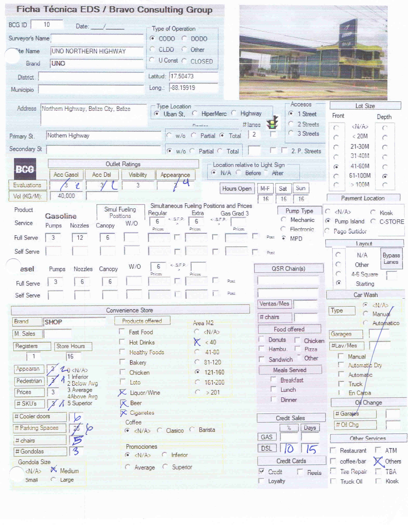Click the # Cooler doors value field
The image size is (408, 532).
(76, 417)
